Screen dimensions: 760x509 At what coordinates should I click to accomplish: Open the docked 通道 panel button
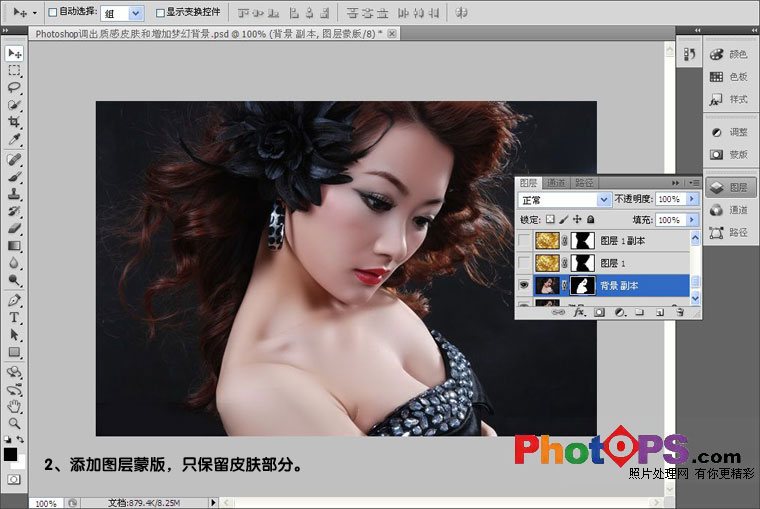[x=729, y=210]
